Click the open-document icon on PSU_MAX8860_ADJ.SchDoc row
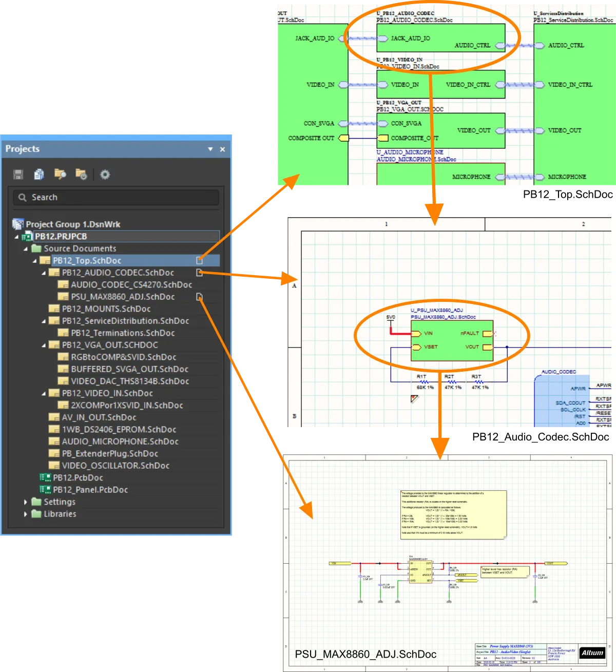The image size is (616, 672). click(x=199, y=297)
